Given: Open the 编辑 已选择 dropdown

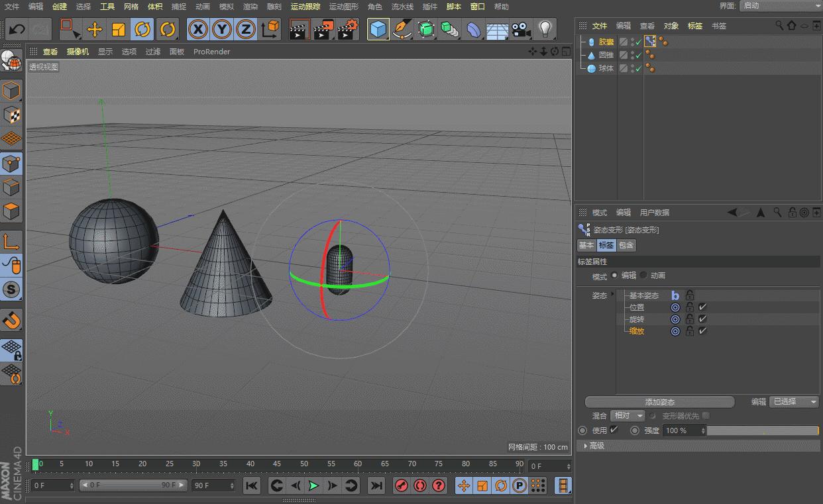Looking at the screenshot, I should (794, 401).
